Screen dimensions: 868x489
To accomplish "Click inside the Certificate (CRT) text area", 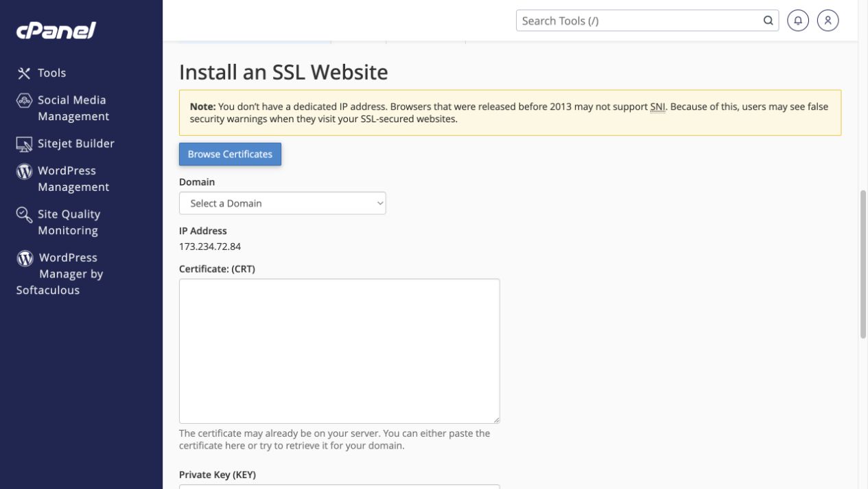I will (339, 351).
